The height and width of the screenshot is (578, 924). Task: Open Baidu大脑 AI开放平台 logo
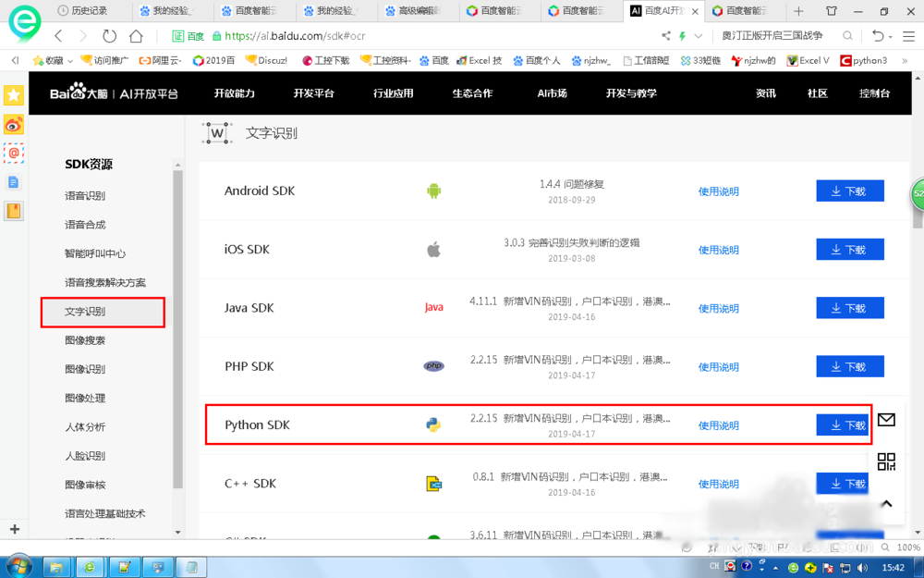click(114, 93)
